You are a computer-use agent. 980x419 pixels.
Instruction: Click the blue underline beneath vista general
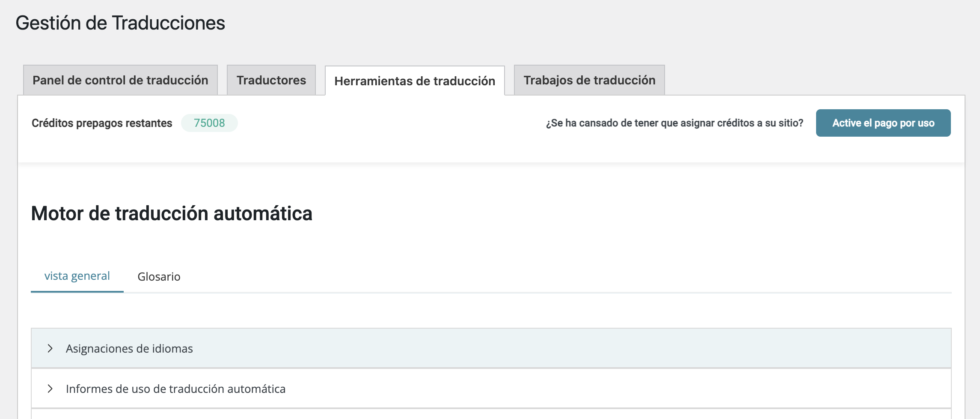[x=77, y=292]
